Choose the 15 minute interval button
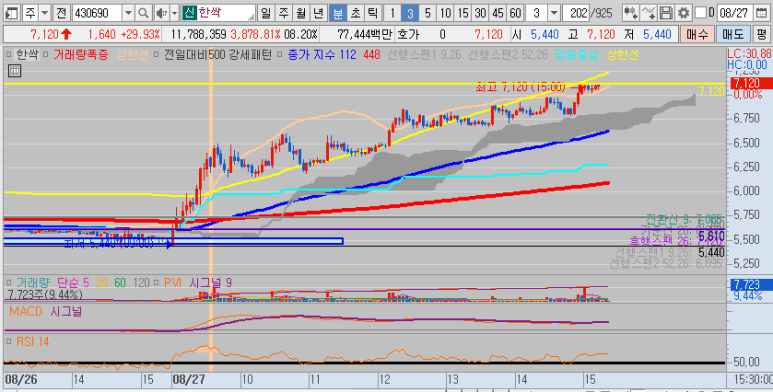Screen dimensions: 773x392 463,13
